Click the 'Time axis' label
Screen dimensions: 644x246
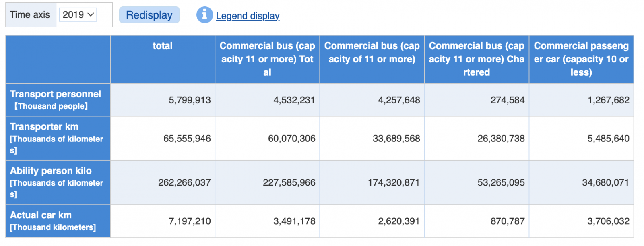[x=30, y=15]
